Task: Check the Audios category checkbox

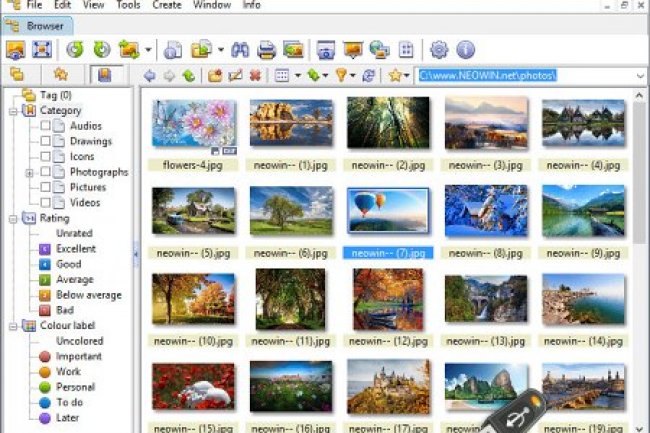Action: click(45, 126)
